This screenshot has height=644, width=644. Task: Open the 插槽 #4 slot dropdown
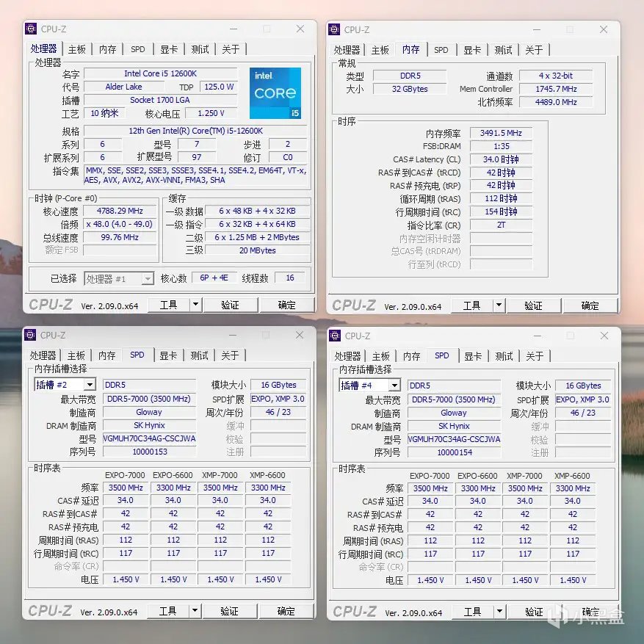point(369,386)
